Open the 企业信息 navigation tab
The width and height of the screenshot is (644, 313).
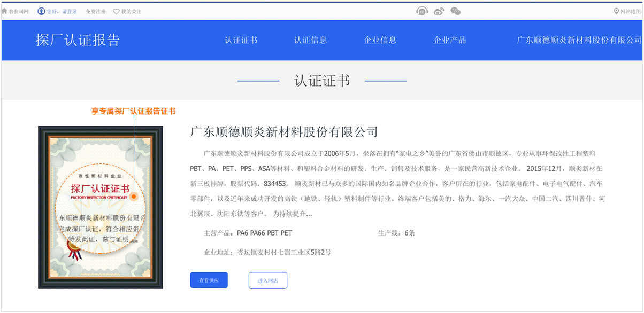[380, 40]
